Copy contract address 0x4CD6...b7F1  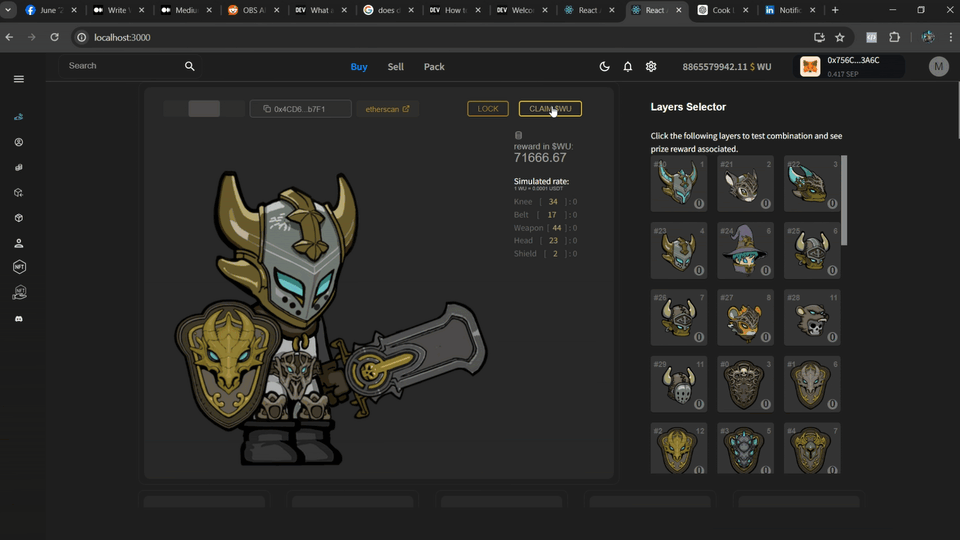pyautogui.click(x=300, y=109)
